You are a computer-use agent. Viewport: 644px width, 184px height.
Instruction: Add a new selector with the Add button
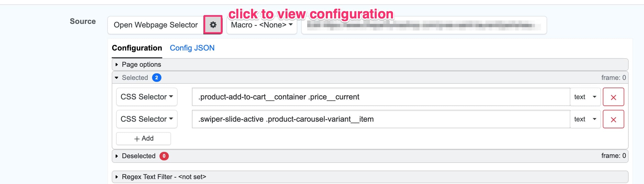click(143, 138)
